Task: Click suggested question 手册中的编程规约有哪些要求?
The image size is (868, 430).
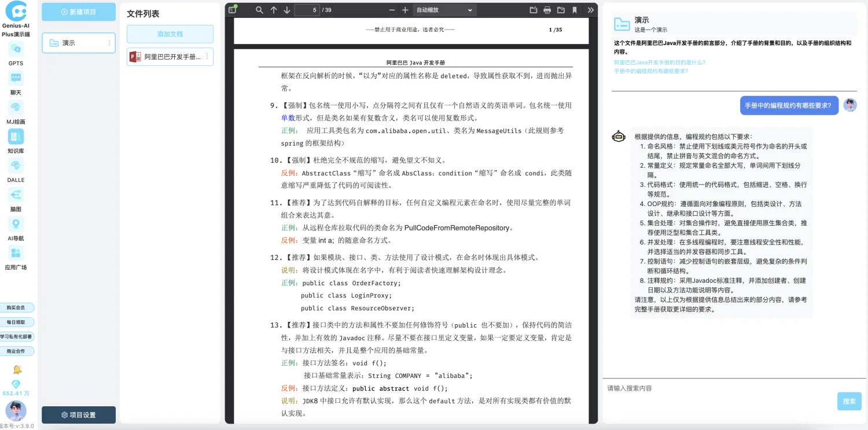Action: pos(651,71)
